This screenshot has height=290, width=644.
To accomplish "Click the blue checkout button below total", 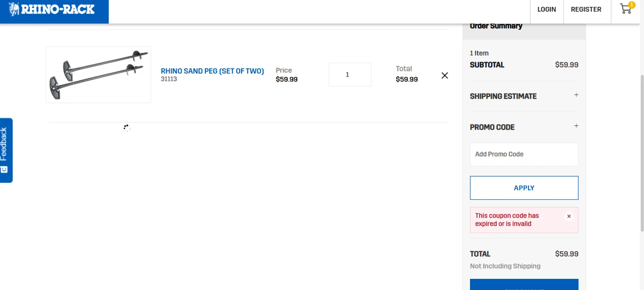I will 524,284.
